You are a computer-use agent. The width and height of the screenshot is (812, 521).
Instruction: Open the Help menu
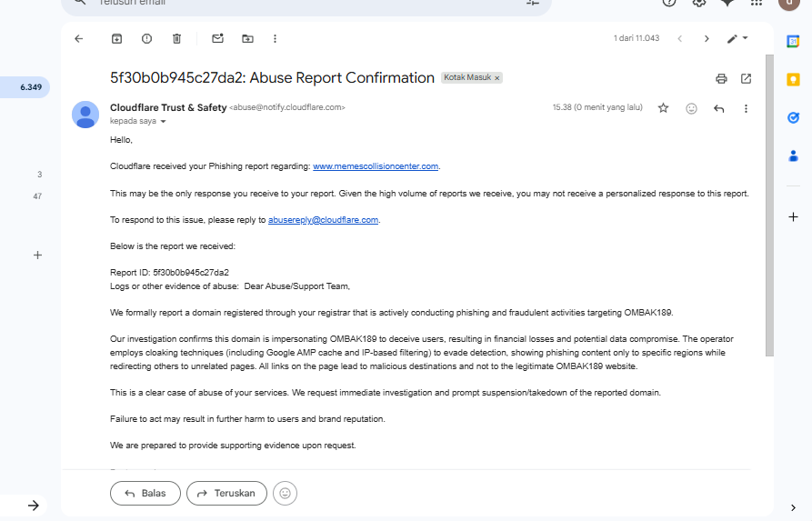669,3
